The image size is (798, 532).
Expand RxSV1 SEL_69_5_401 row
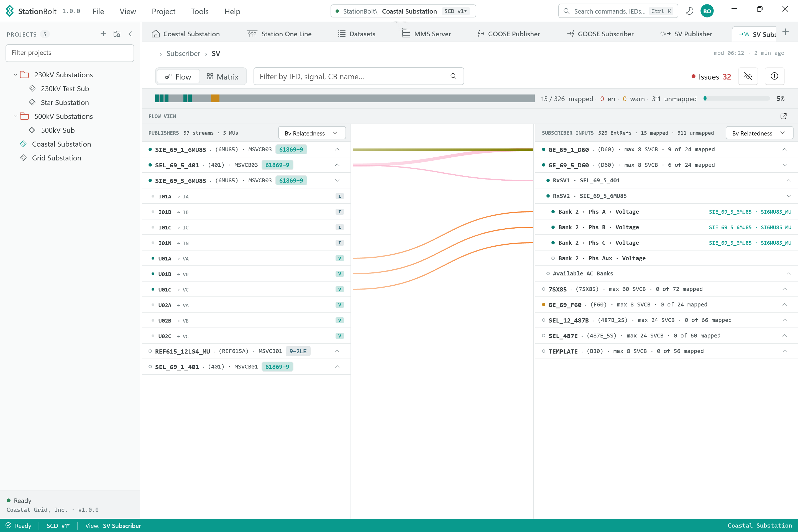tap(789, 180)
